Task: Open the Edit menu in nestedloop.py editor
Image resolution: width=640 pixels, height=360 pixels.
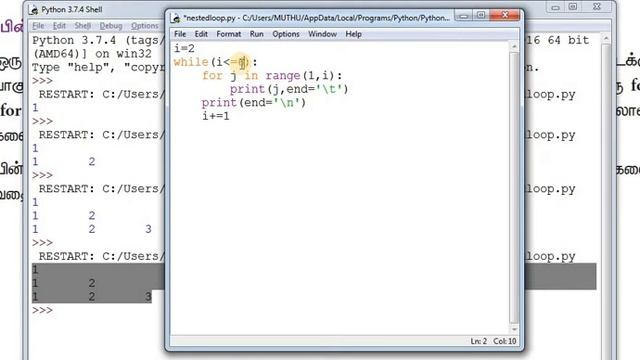Action: [x=201, y=34]
